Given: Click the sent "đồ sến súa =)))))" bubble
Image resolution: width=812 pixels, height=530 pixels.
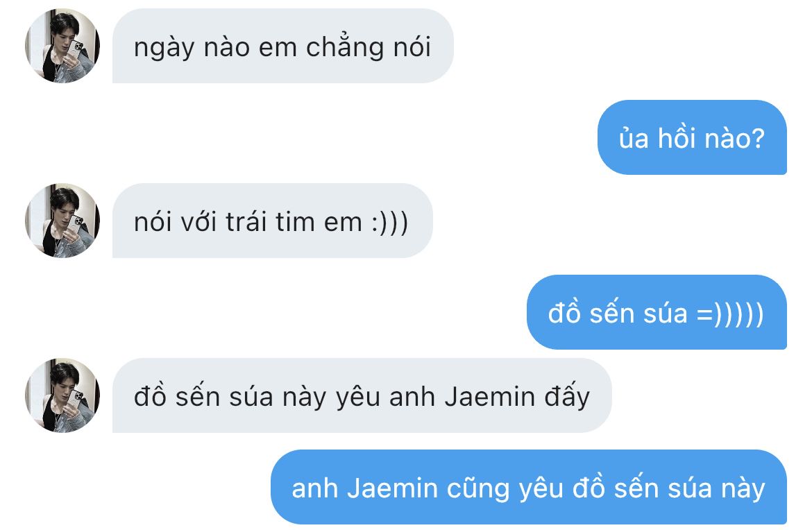Looking at the screenshot, I should pyautogui.click(x=657, y=312).
